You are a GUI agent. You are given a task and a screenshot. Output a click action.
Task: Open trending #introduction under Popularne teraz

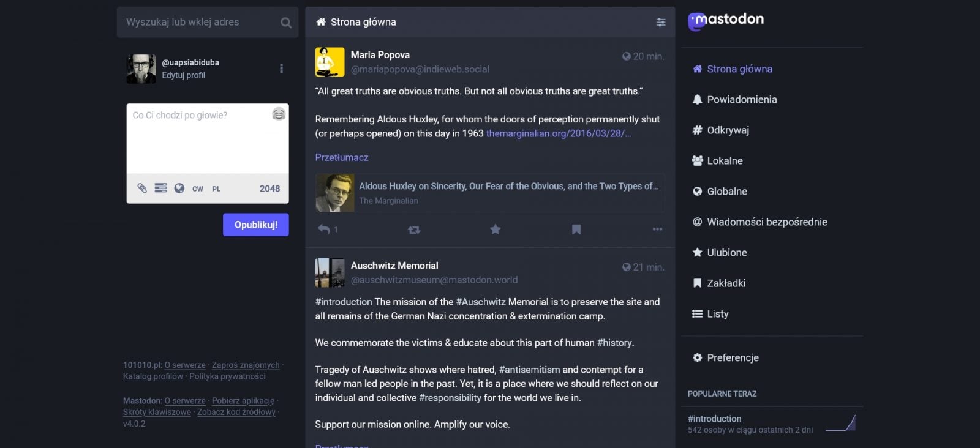pos(714,419)
